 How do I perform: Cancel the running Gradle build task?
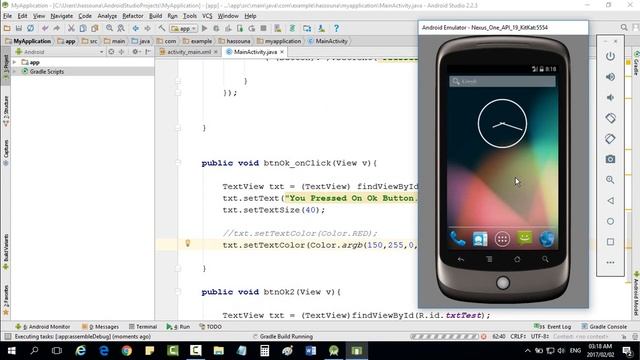click(484, 337)
